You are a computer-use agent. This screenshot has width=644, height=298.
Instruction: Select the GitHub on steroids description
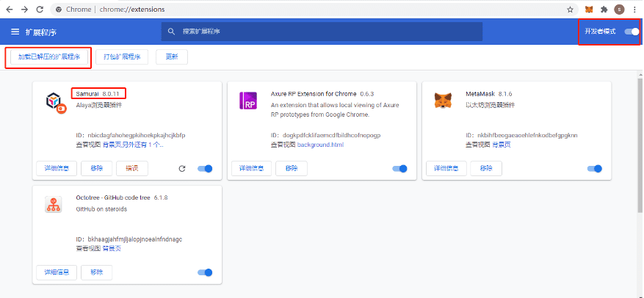pos(101,209)
